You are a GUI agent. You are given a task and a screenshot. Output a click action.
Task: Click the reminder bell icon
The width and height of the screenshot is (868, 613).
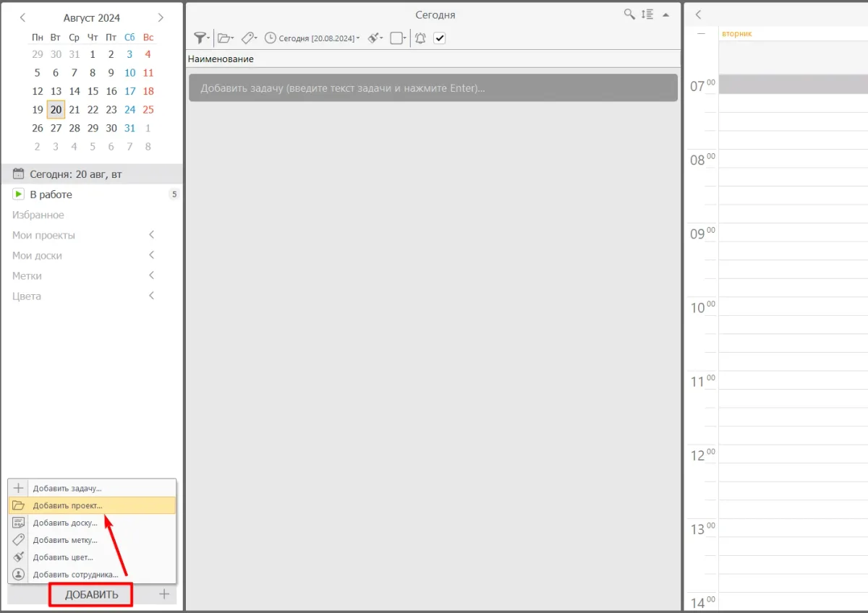tap(420, 38)
